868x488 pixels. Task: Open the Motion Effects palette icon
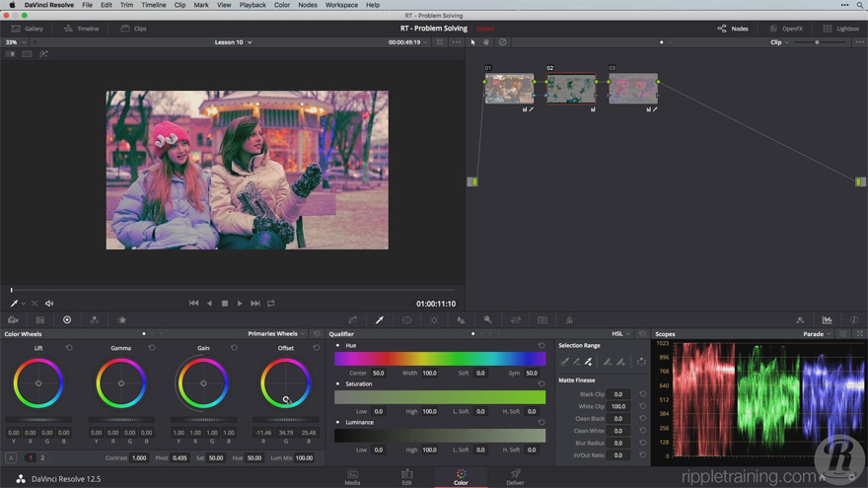(121, 319)
